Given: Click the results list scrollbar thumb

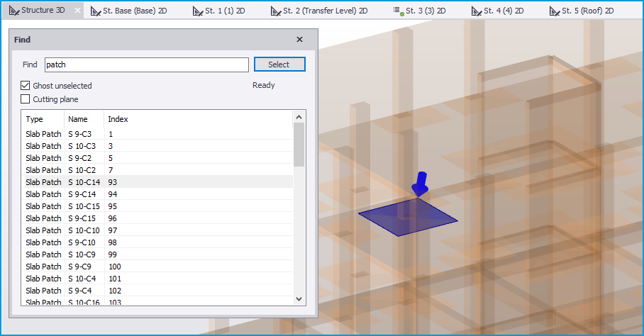Looking at the screenshot, I should click(x=299, y=145).
